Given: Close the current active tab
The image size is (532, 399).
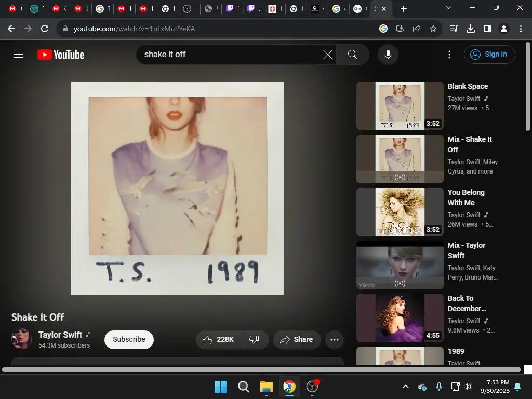Looking at the screenshot, I should (x=384, y=9).
